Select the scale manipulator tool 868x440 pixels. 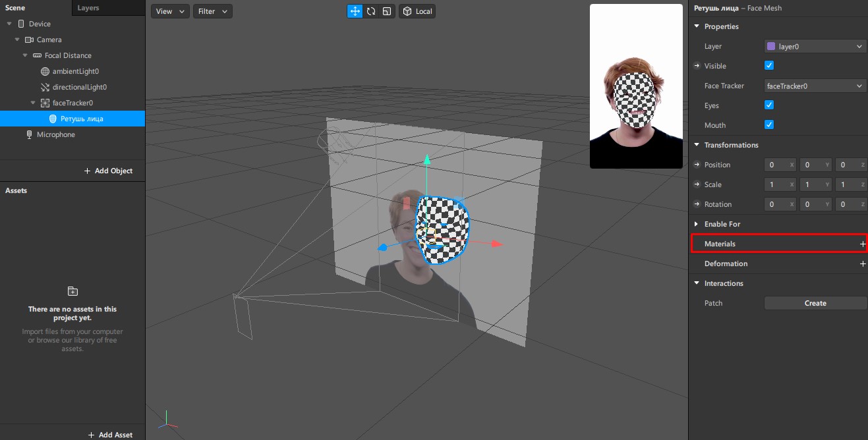coord(387,11)
